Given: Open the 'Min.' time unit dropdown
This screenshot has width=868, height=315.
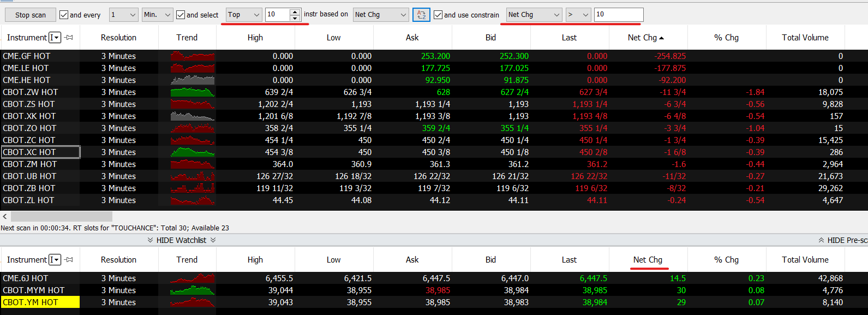Looking at the screenshot, I should tap(158, 15).
